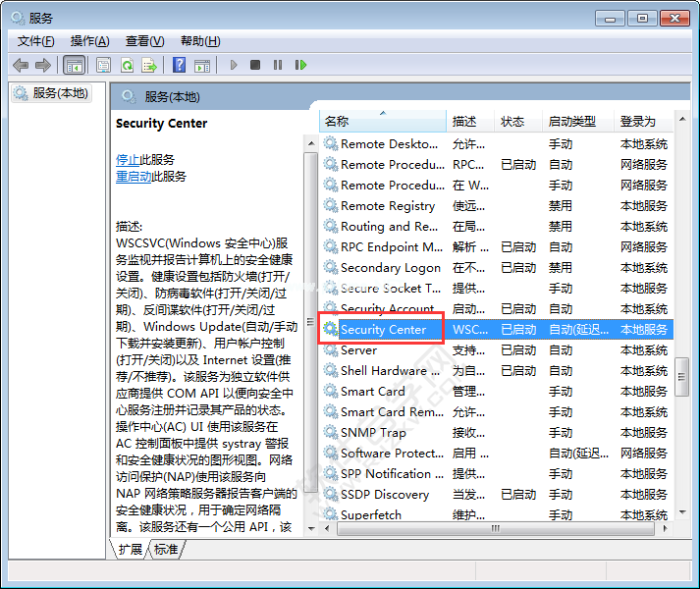
Task: Click the 重启动 service link
Action: (x=134, y=177)
